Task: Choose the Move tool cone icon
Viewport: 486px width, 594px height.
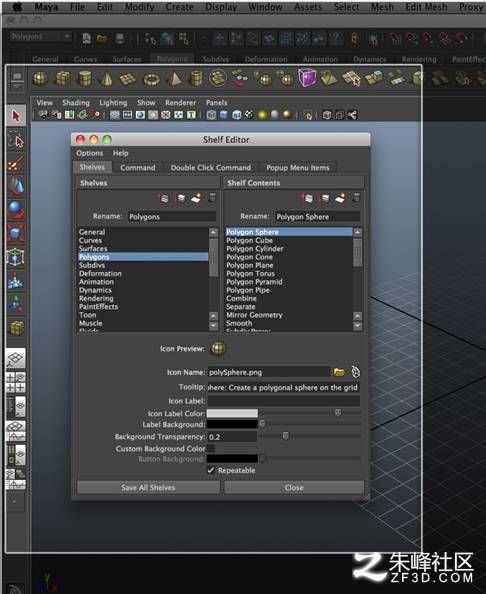Action: [x=16, y=186]
